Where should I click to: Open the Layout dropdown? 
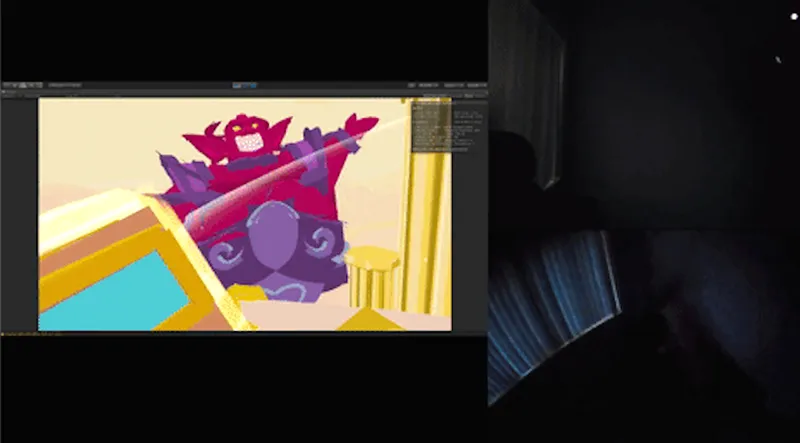pos(475,86)
